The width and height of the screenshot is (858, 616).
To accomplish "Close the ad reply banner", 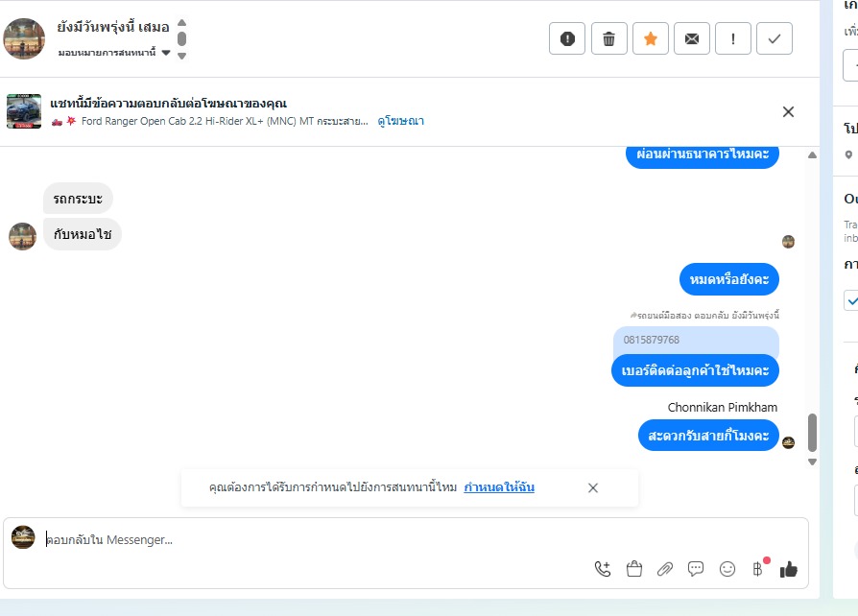I will tap(788, 111).
